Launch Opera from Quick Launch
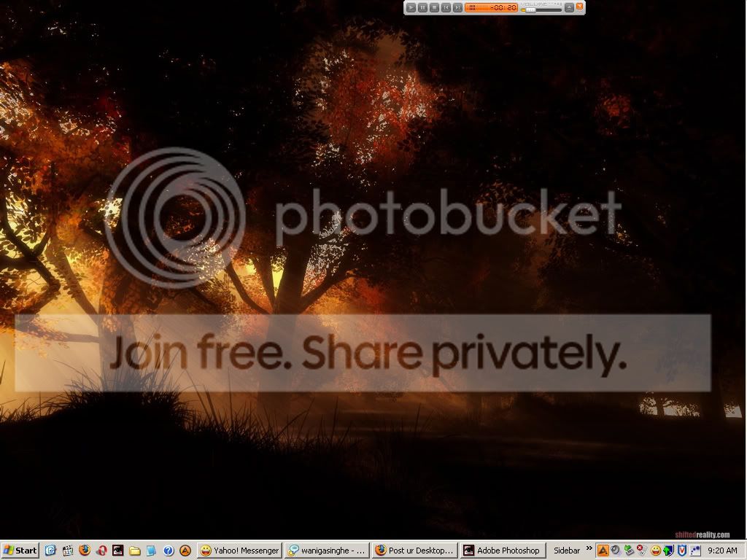Image resolution: width=747 pixels, height=560 pixels. (101, 551)
